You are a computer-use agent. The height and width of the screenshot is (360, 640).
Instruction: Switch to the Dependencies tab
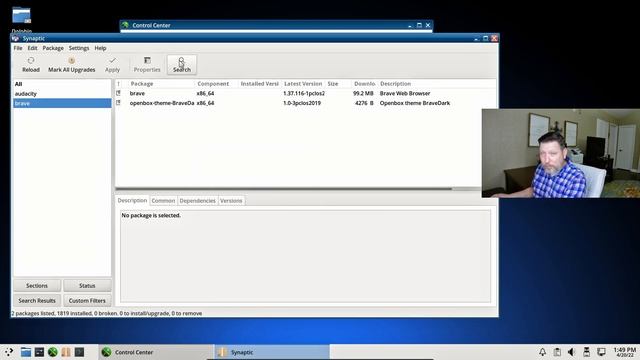point(198,201)
